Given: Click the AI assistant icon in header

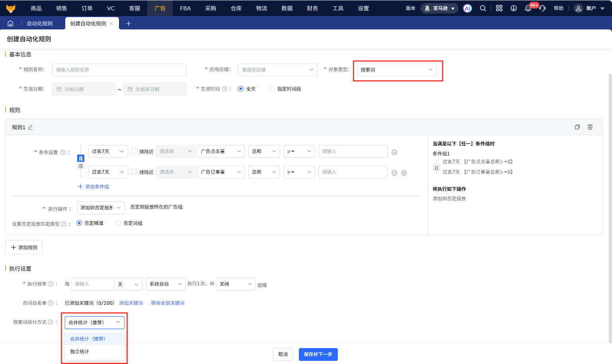Looking at the screenshot, I should tap(468, 8).
